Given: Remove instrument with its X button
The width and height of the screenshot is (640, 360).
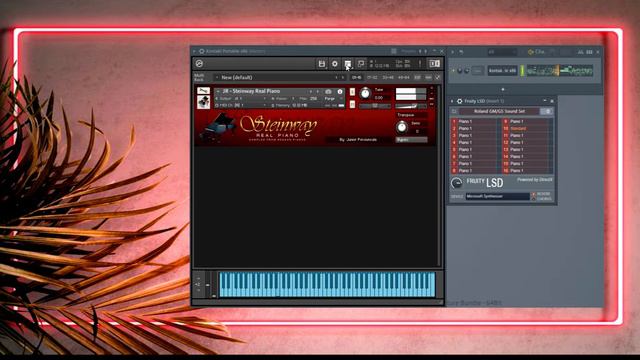Looking at the screenshot, I should (432, 88).
